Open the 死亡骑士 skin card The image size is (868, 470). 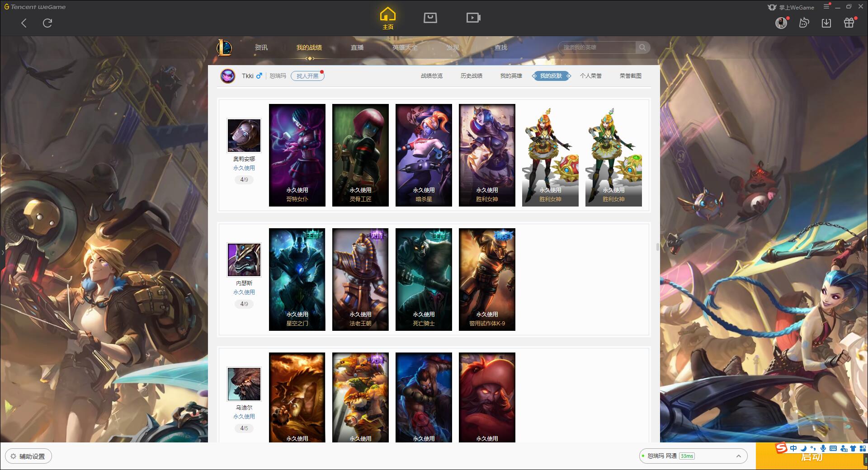(424, 279)
